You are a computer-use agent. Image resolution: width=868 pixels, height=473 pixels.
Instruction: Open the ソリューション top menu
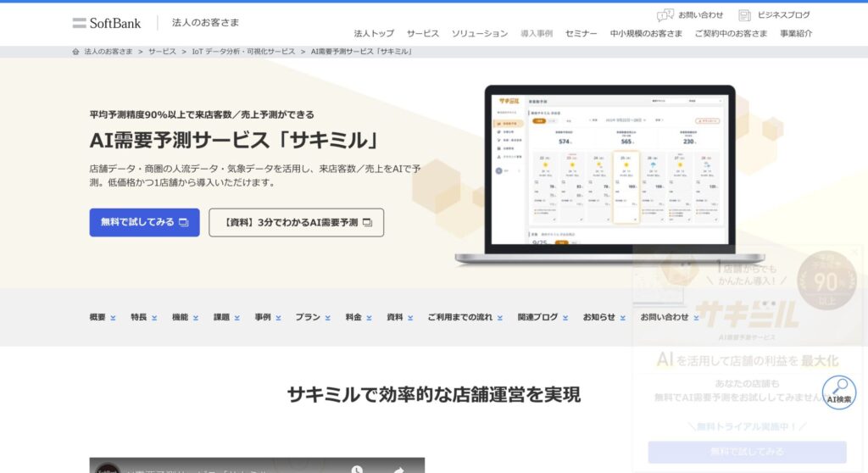pos(479,34)
